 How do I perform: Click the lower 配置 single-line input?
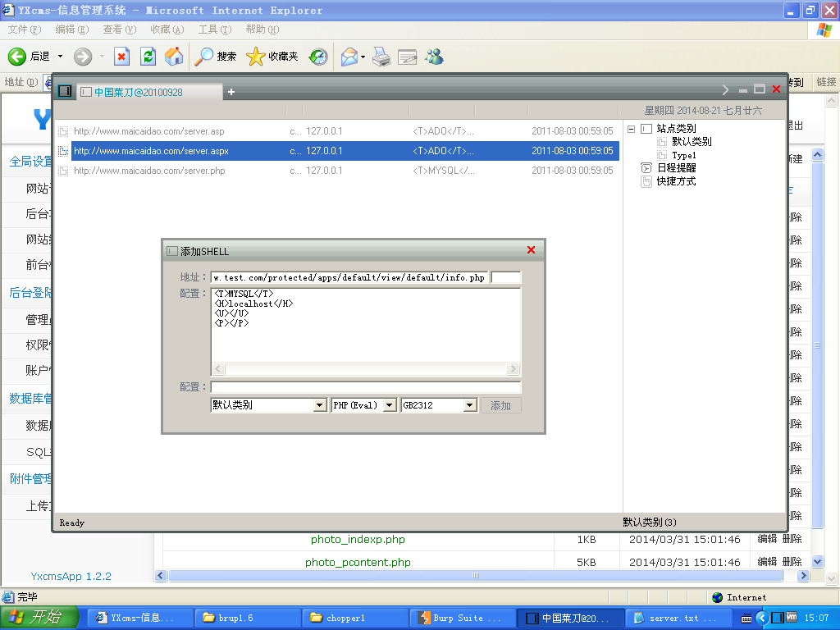click(366, 387)
